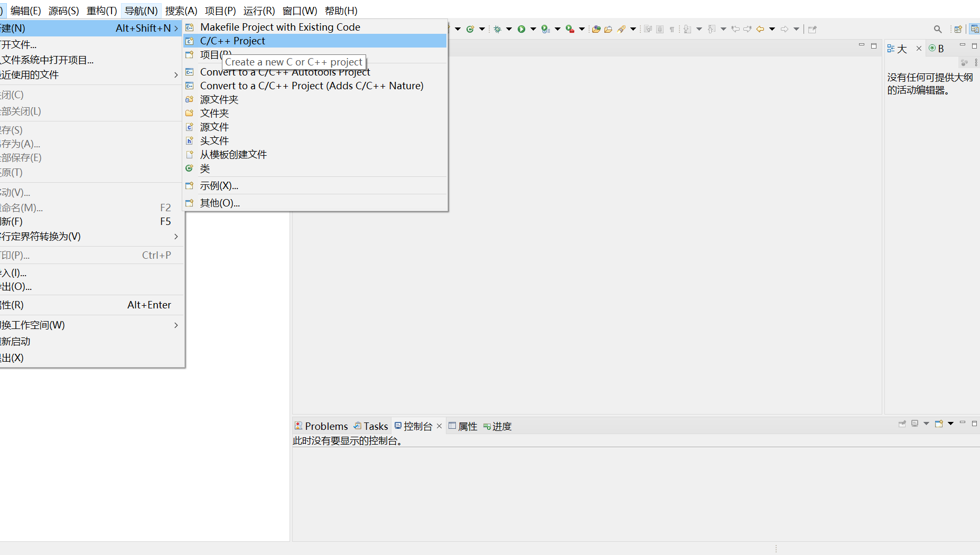This screenshot has width=980, height=555.
Task: Open the perspective switcher icon at top right
Action: tap(958, 29)
